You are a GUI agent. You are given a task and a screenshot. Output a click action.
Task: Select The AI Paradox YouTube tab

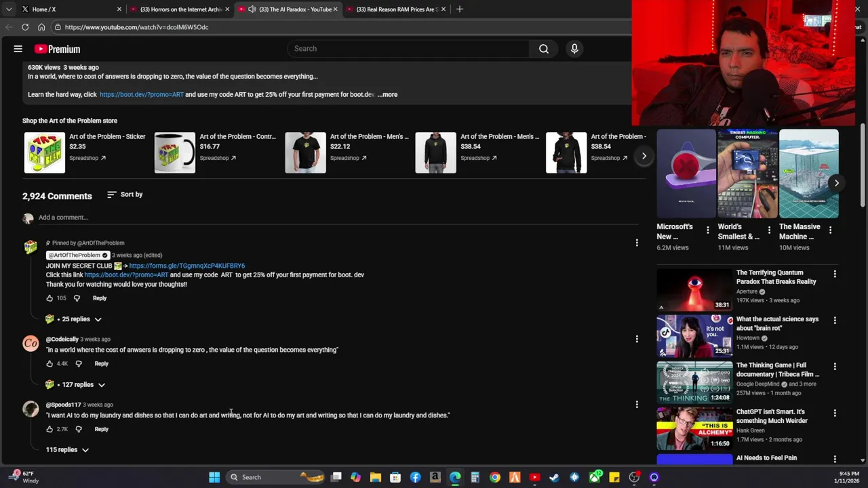[287, 9]
